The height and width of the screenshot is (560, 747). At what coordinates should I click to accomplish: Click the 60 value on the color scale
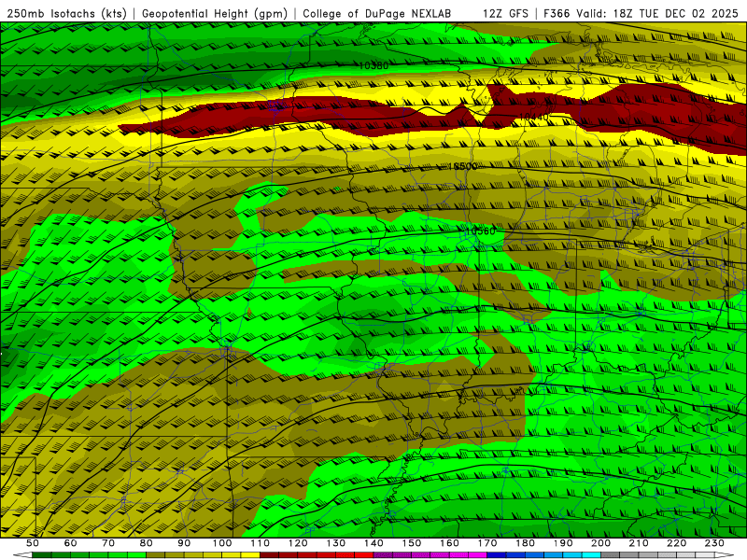(x=71, y=543)
